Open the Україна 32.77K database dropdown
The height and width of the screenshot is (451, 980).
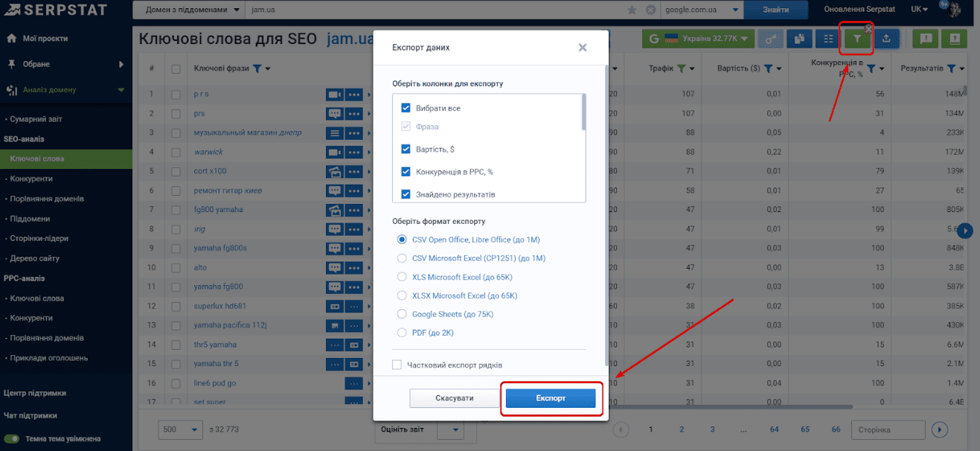pos(699,38)
